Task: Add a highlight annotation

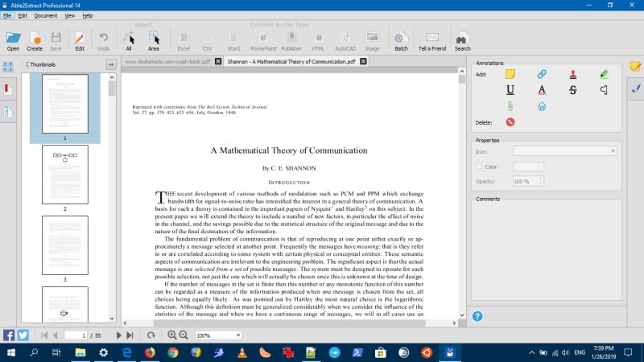Action: (x=604, y=74)
